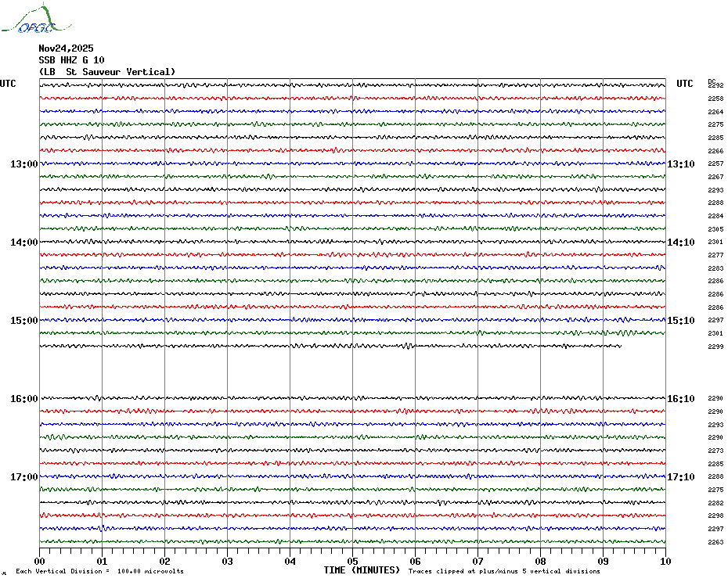
Task: Click the UTC label on the right side
Action: [685, 84]
